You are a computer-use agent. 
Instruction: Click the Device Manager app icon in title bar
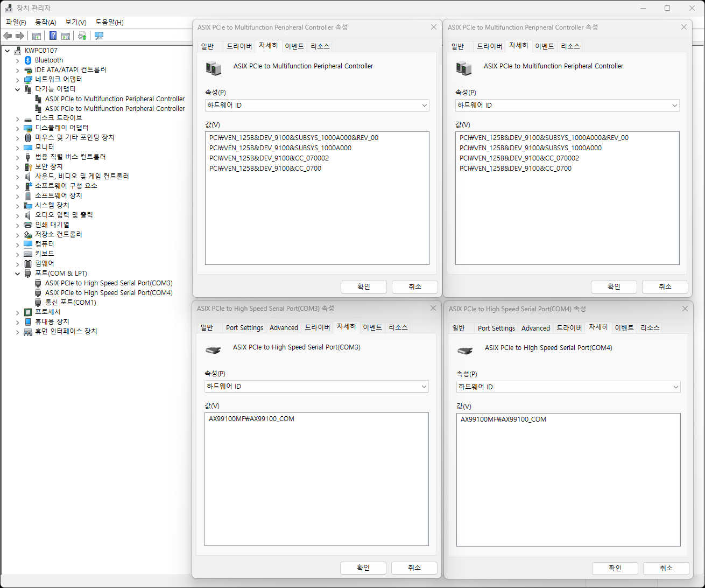tap(9, 8)
